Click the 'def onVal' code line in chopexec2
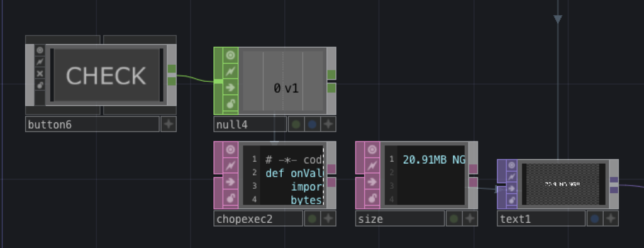 [x=294, y=173]
